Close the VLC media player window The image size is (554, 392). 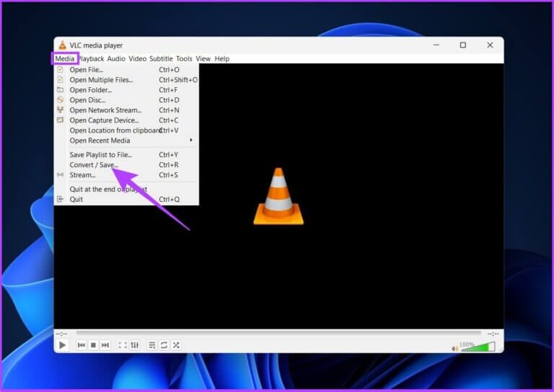pos(490,45)
